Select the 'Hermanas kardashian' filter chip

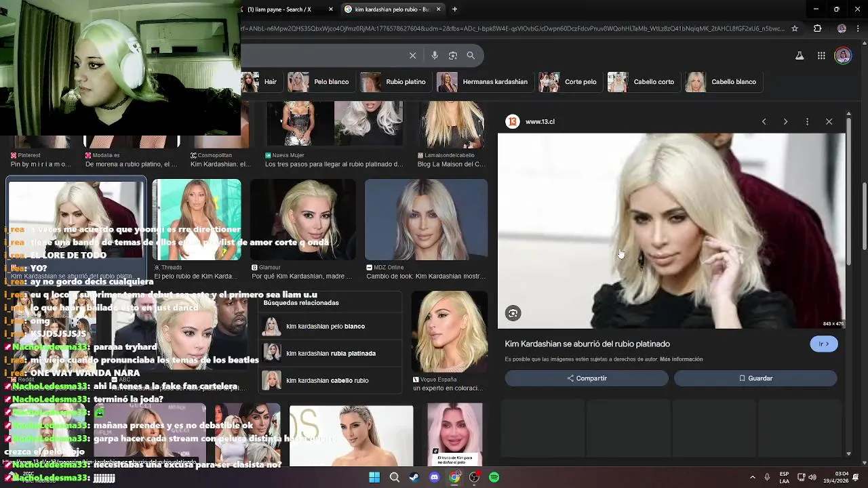click(x=484, y=82)
